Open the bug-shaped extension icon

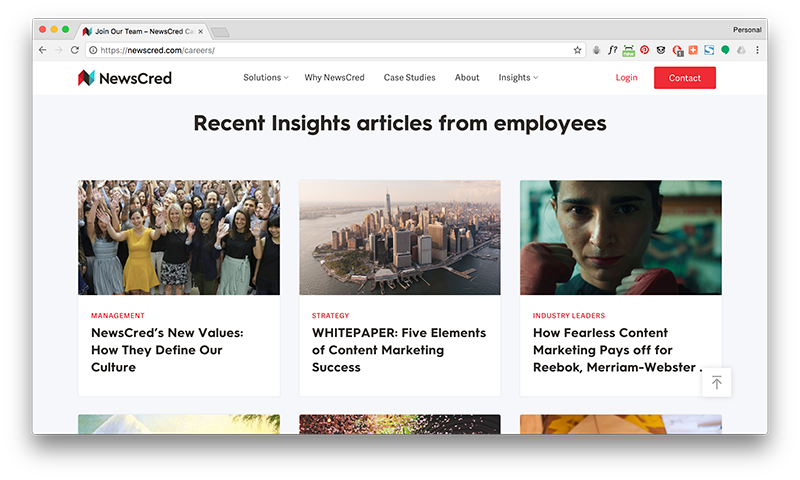coord(596,50)
